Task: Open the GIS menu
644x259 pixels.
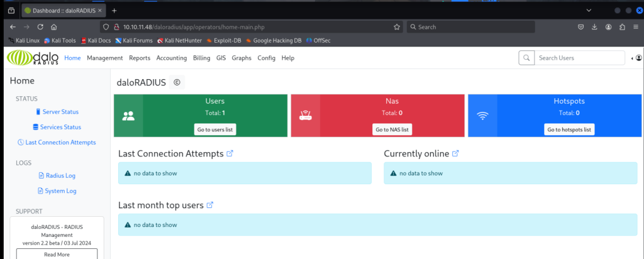Action: coord(221,58)
